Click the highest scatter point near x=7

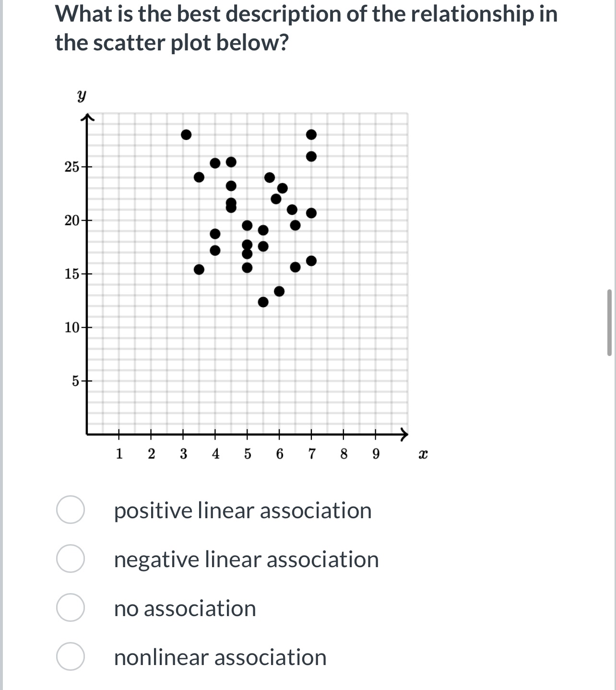point(312,135)
